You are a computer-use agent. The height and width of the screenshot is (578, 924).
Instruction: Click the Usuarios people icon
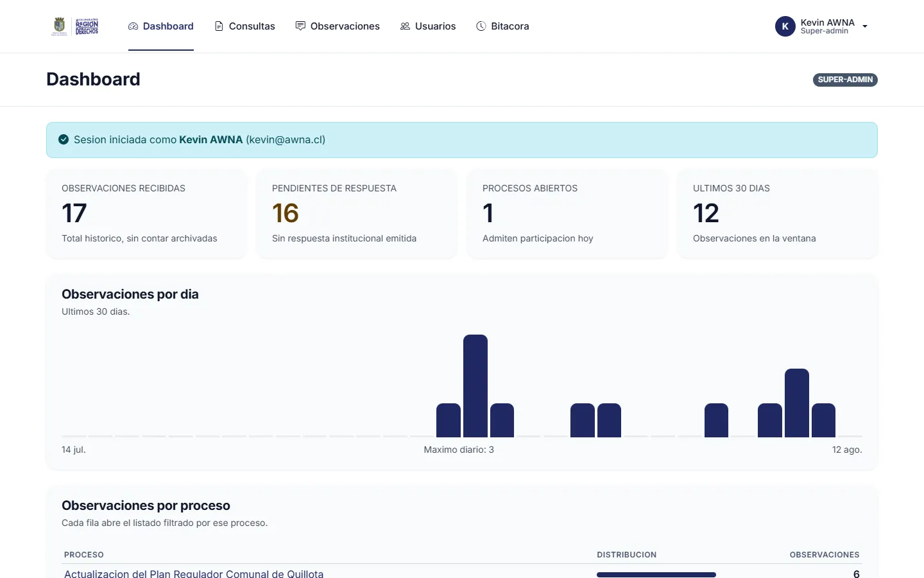point(405,26)
